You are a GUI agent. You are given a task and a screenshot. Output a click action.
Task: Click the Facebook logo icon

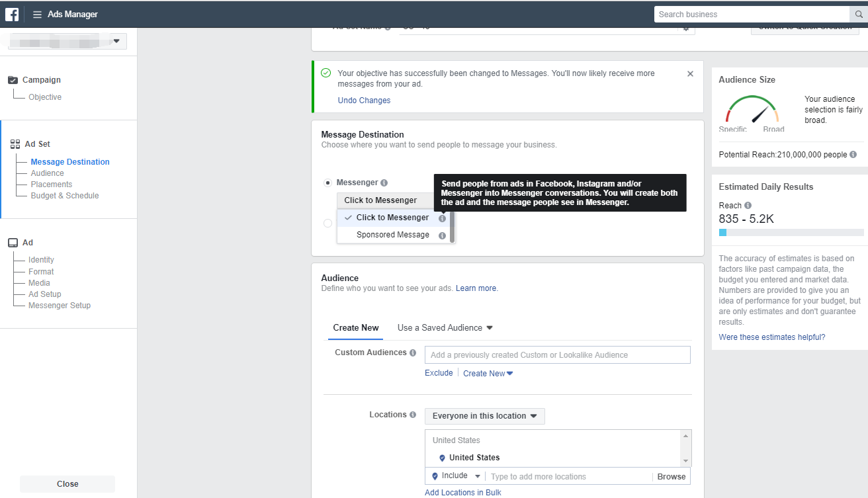pyautogui.click(x=12, y=14)
